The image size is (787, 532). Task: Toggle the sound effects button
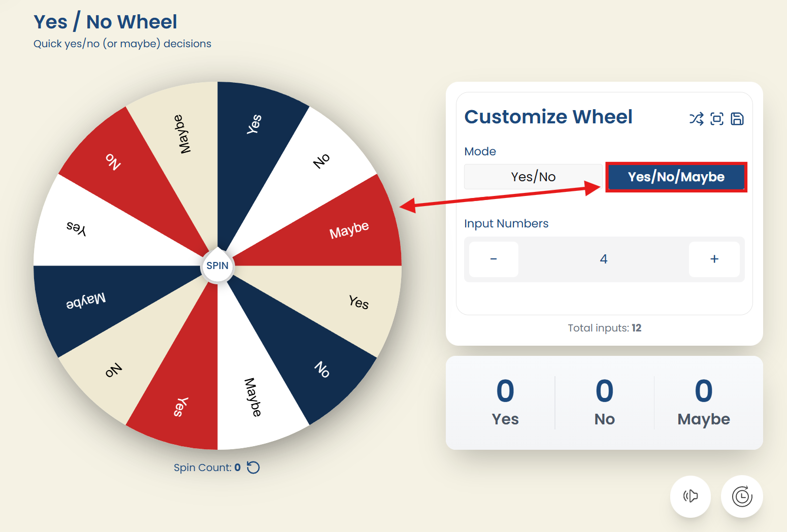pos(691,496)
